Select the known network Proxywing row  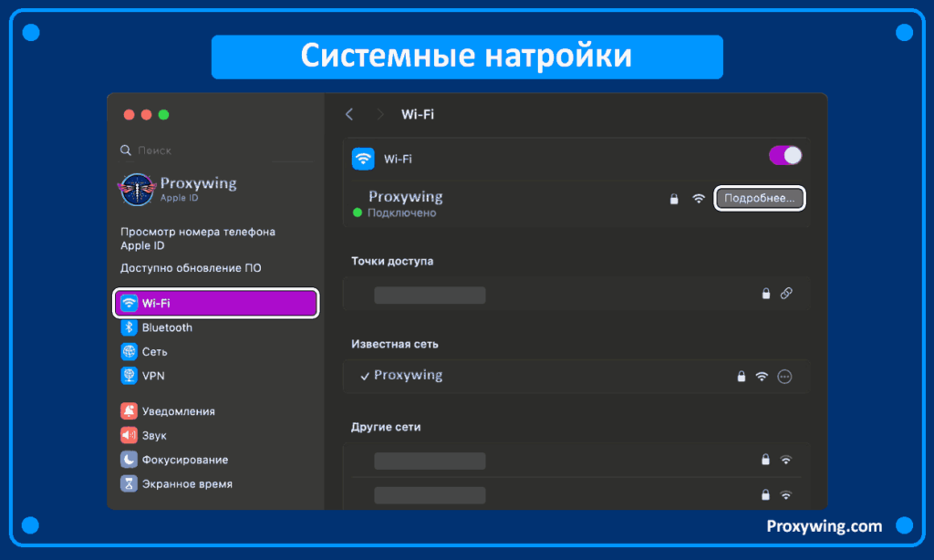pos(576,376)
